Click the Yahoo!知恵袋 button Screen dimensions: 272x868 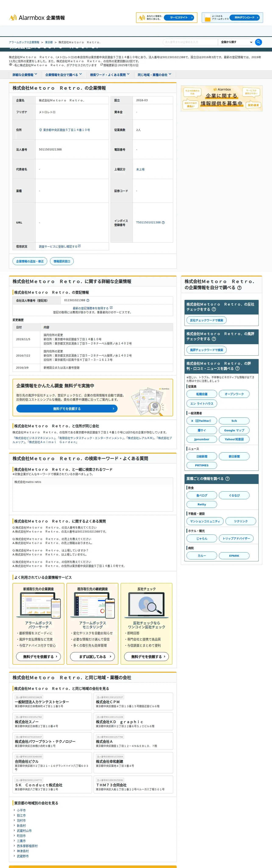234,439
